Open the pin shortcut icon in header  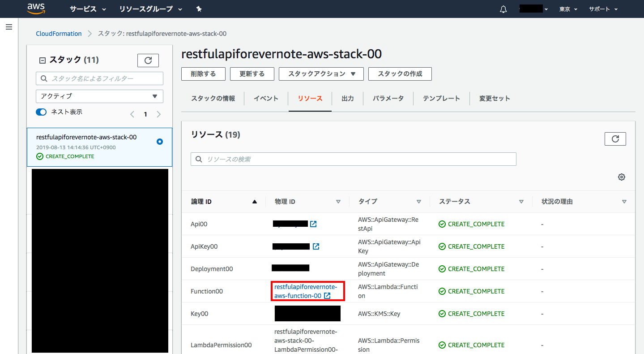[x=199, y=9]
